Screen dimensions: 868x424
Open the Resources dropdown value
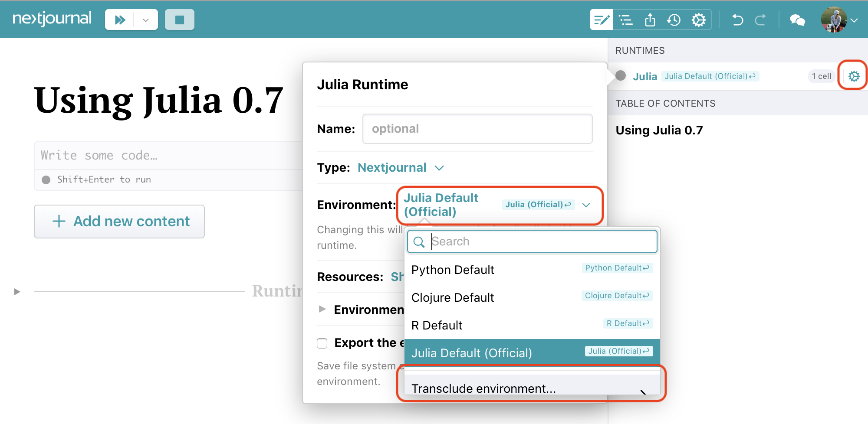[x=397, y=277]
